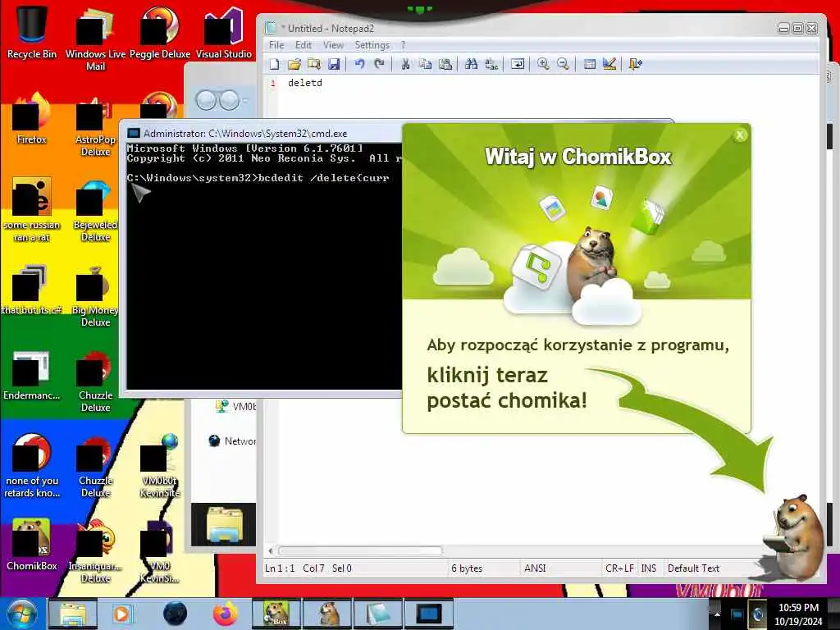Select the 'some russian ran a rat' icon
This screenshot has height=630, width=840.
click(32, 209)
